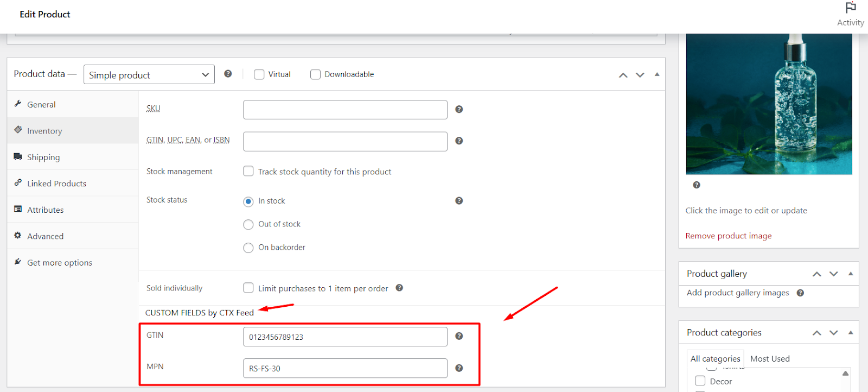Collapse the Product gallery panel
This screenshot has height=392, width=868.
click(x=850, y=274)
